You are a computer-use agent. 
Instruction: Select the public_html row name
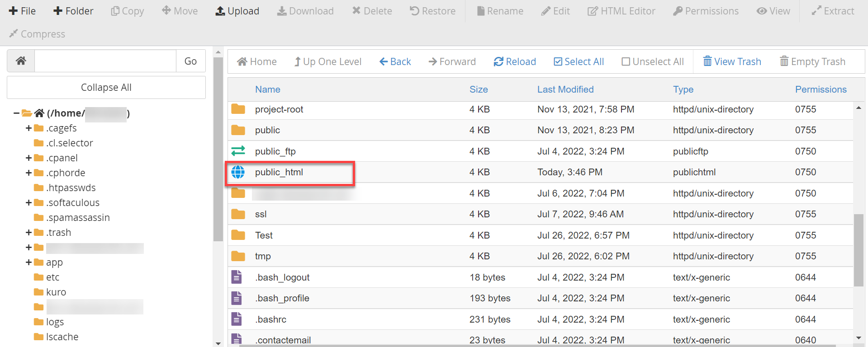279,172
